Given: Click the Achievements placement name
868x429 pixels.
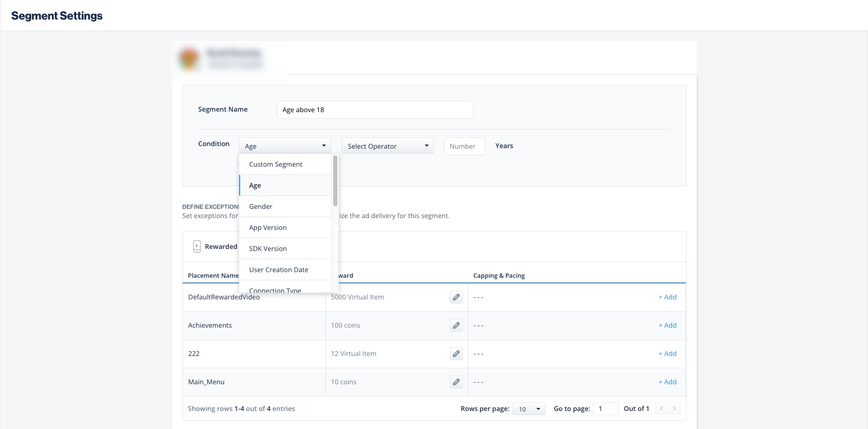Looking at the screenshot, I should tap(210, 326).
